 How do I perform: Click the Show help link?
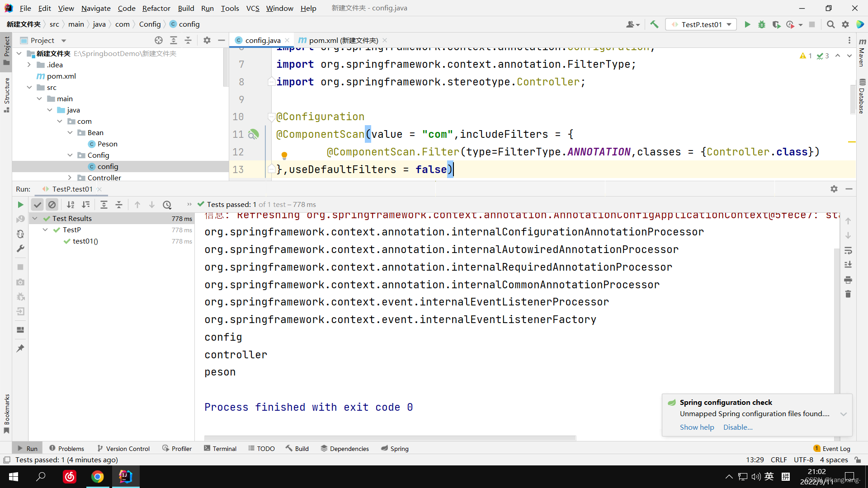(697, 427)
